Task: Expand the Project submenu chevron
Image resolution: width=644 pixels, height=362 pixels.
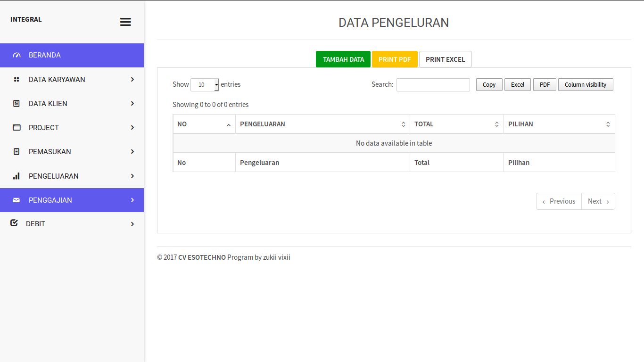Action: pos(132,128)
